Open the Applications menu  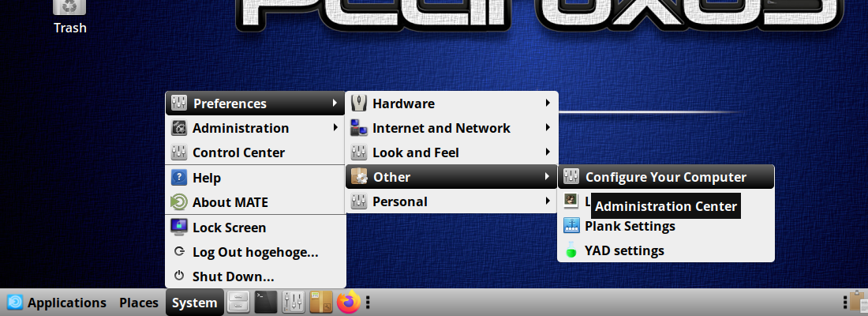[57, 303]
